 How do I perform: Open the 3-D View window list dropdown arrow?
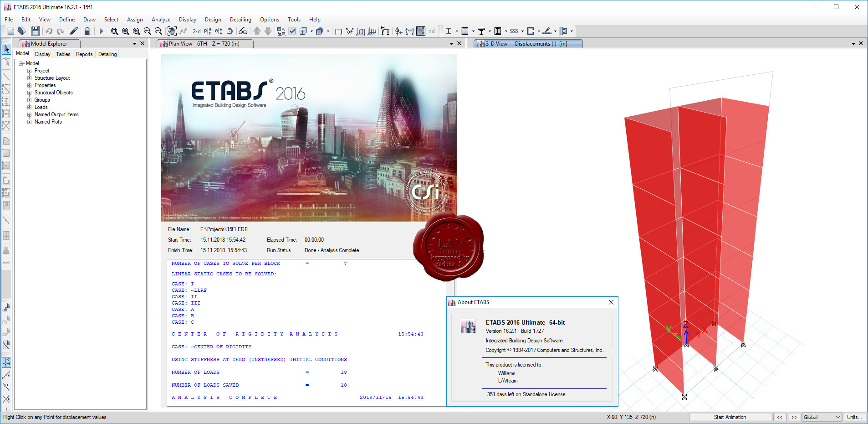pos(853,44)
